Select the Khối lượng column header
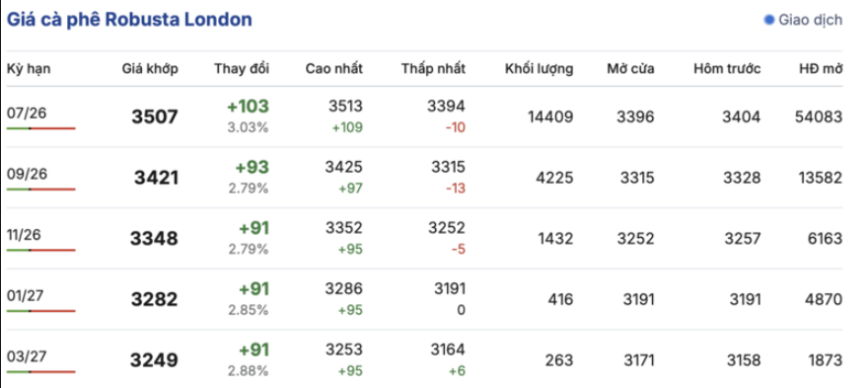The height and width of the screenshot is (388, 868). pyautogui.click(x=540, y=69)
